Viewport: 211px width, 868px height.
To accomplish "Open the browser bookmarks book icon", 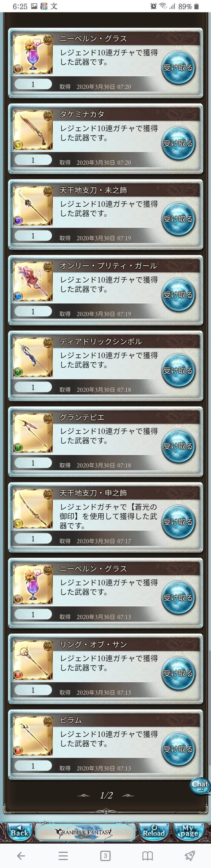I will 147,856.
